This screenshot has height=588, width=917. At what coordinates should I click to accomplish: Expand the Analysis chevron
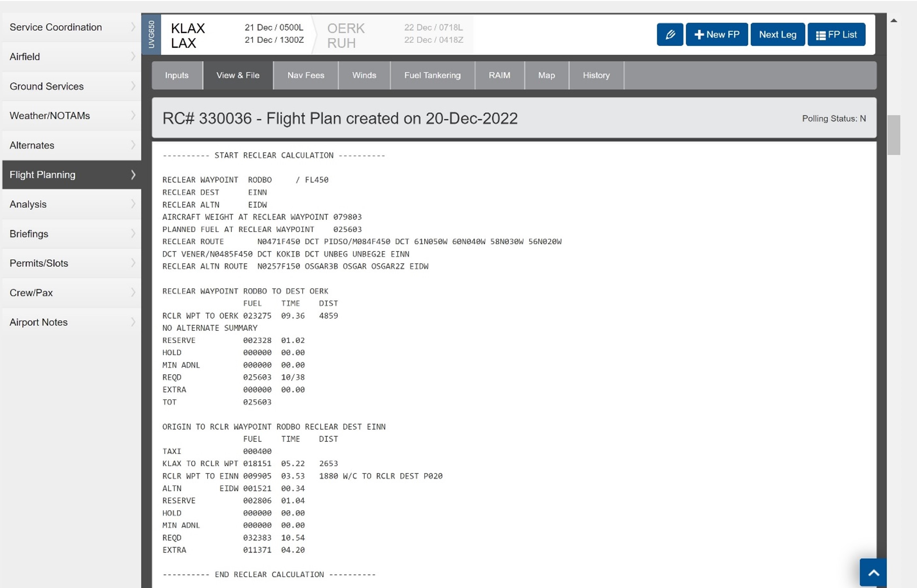coord(133,204)
